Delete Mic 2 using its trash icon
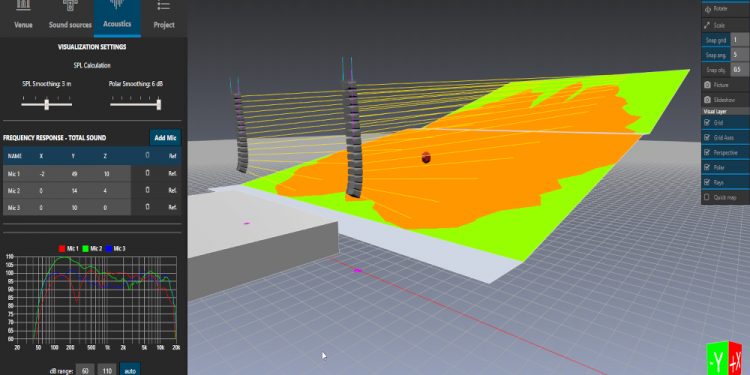The width and height of the screenshot is (750, 375). (x=147, y=190)
